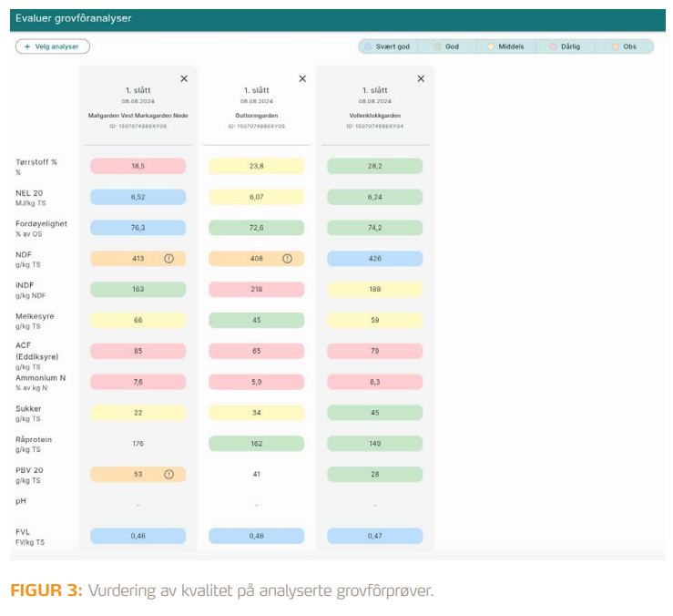673x616 pixels.
Task: Click the Melkesyre value 66
Action: coord(138,320)
